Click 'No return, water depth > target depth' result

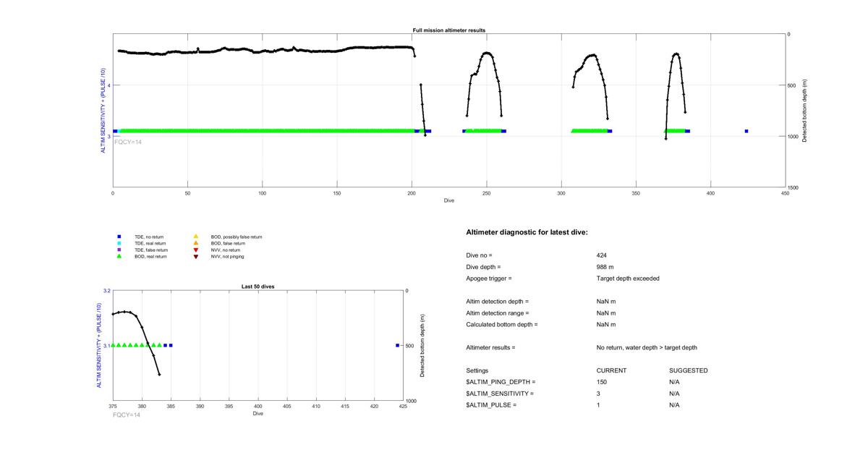pyautogui.click(x=647, y=348)
